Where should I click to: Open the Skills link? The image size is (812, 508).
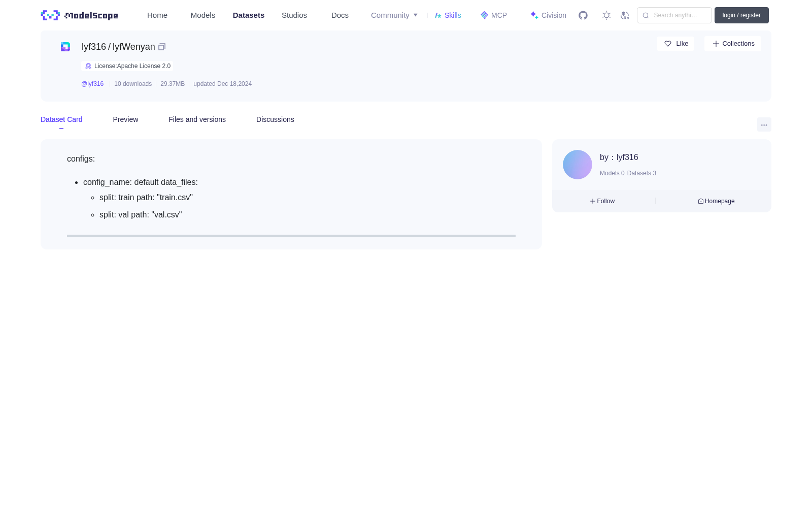tap(448, 15)
